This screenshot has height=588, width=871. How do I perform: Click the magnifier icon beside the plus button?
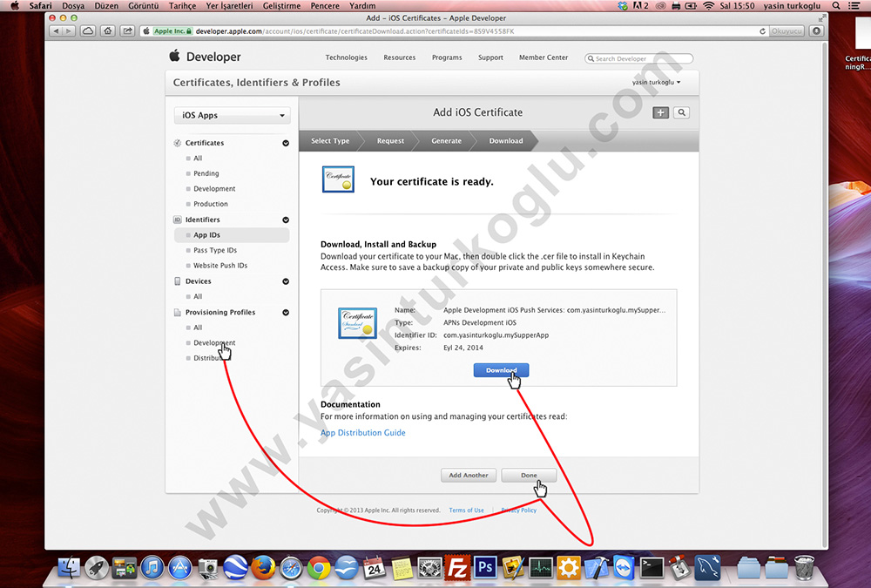pyautogui.click(x=682, y=113)
